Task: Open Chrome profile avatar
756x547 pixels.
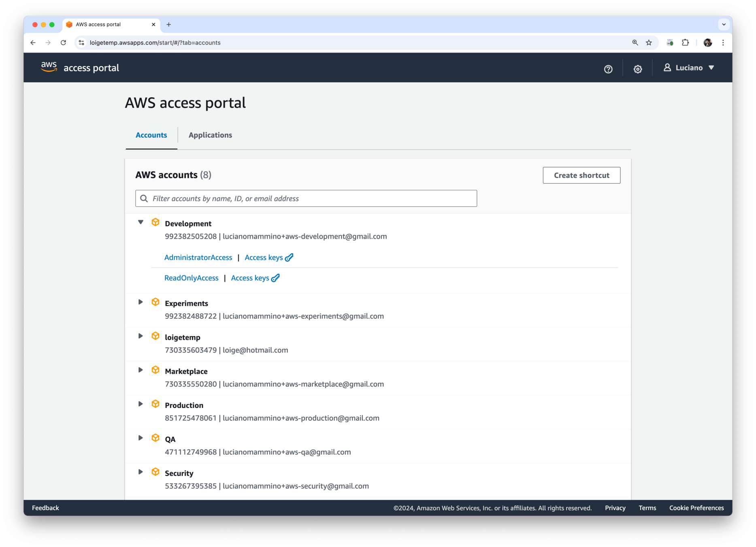Action: point(708,43)
